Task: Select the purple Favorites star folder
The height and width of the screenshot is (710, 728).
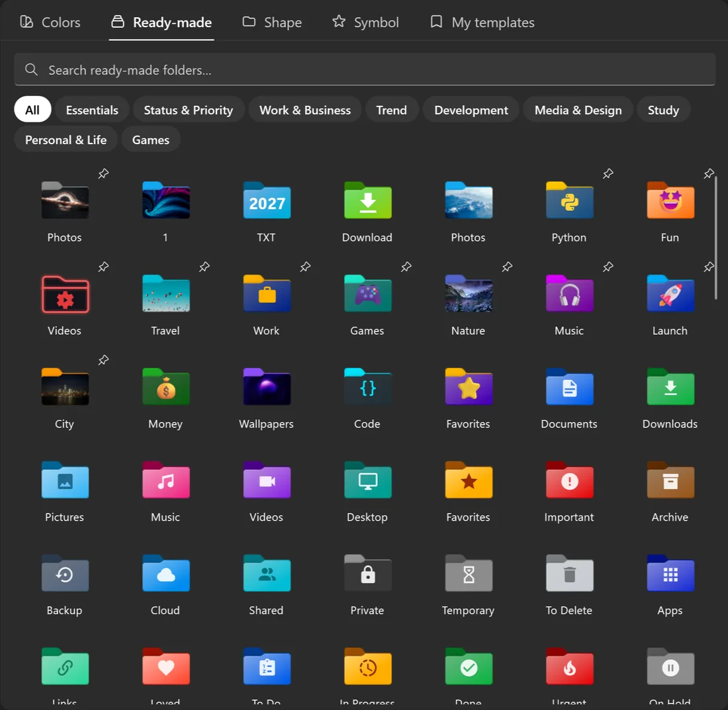Action: (x=469, y=388)
